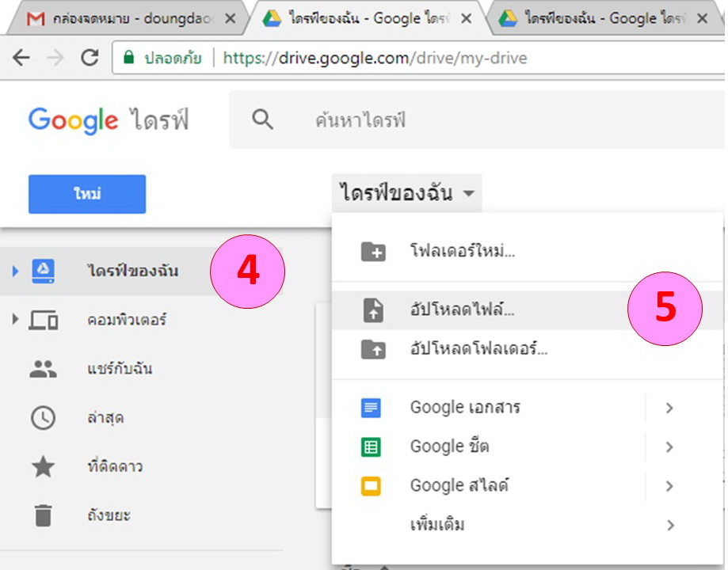
Task: Click the green Google Sheets icon
Action: tap(371, 447)
